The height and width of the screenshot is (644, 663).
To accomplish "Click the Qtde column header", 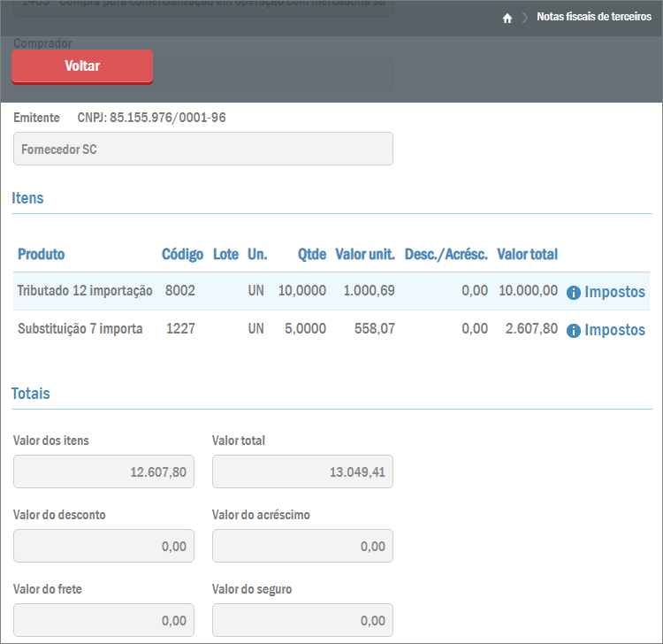I will coord(311,255).
